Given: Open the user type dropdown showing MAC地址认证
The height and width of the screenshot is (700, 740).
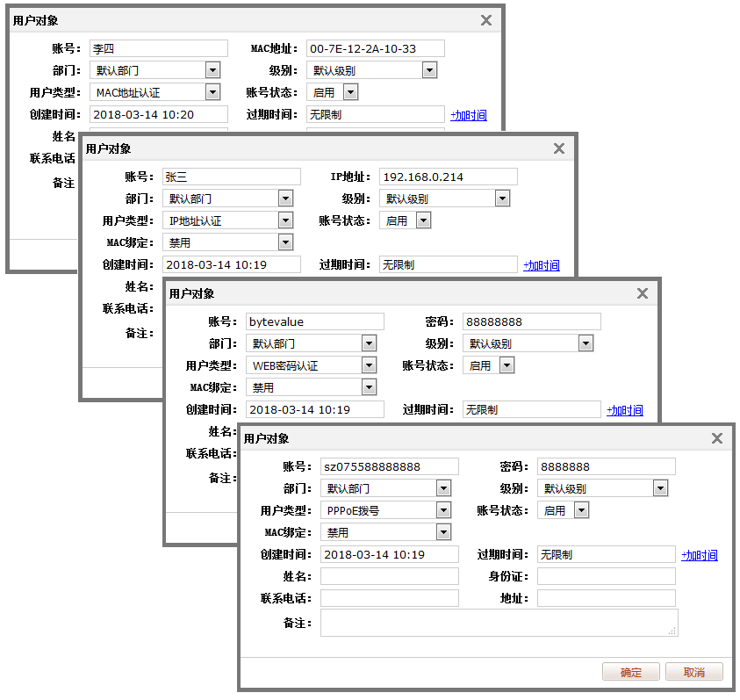Looking at the screenshot, I should pos(212,92).
